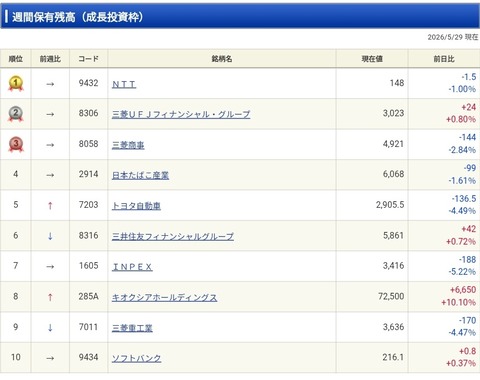The width and height of the screenshot is (480, 380).
Task: Click rank number 4
Action: pos(16,174)
